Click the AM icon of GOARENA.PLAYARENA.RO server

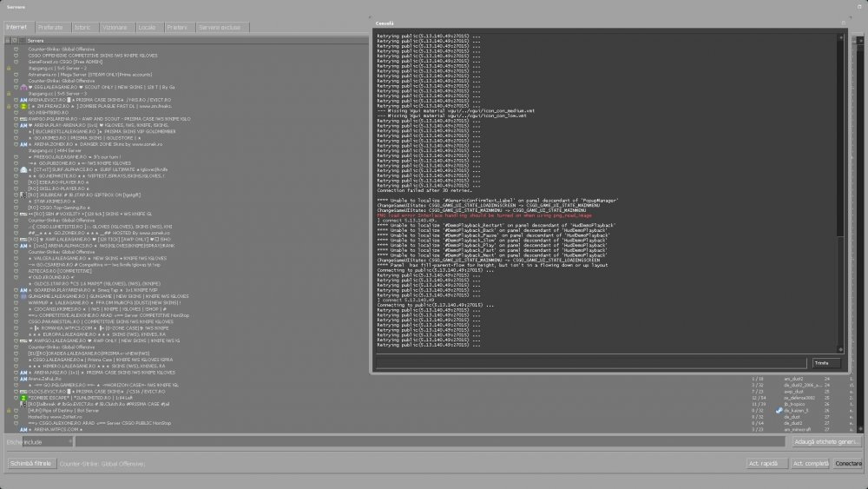click(x=23, y=290)
